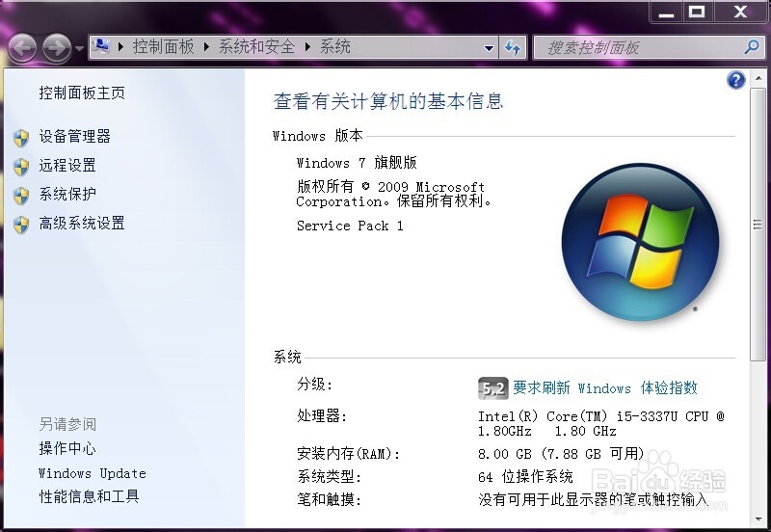Select 控制面板 breadcrumb in address bar
This screenshot has height=532, width=771.
pos(163,47)
